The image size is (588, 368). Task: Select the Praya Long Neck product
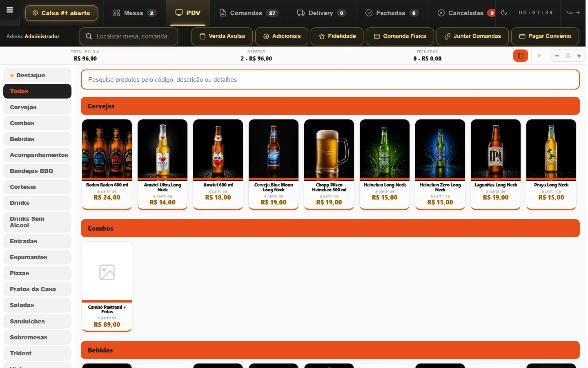point(551,164)
